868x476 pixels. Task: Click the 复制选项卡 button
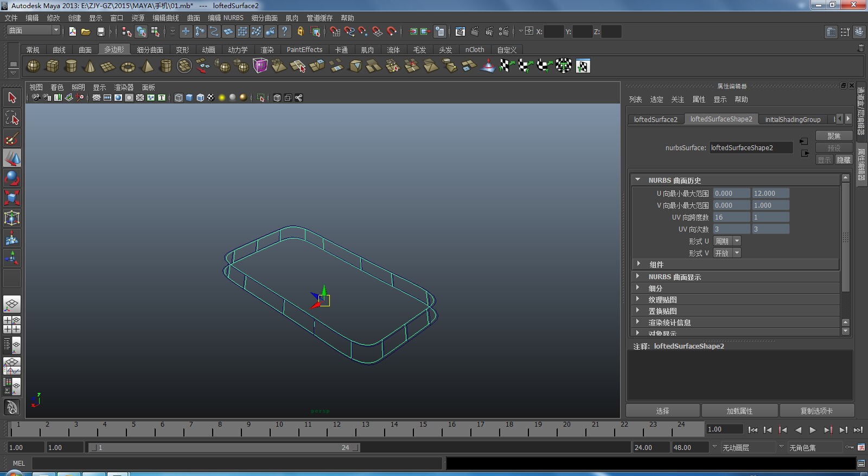coord(816,411)
